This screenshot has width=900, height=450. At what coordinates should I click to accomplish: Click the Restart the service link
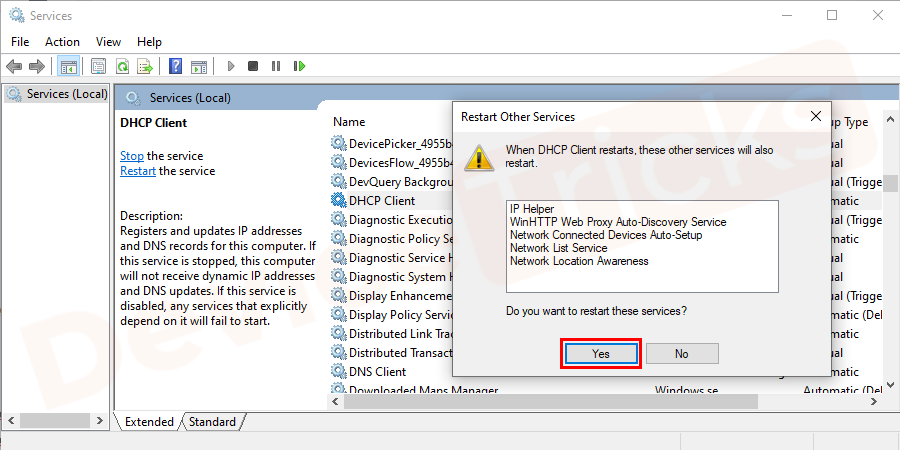click(x=138, y=171)
